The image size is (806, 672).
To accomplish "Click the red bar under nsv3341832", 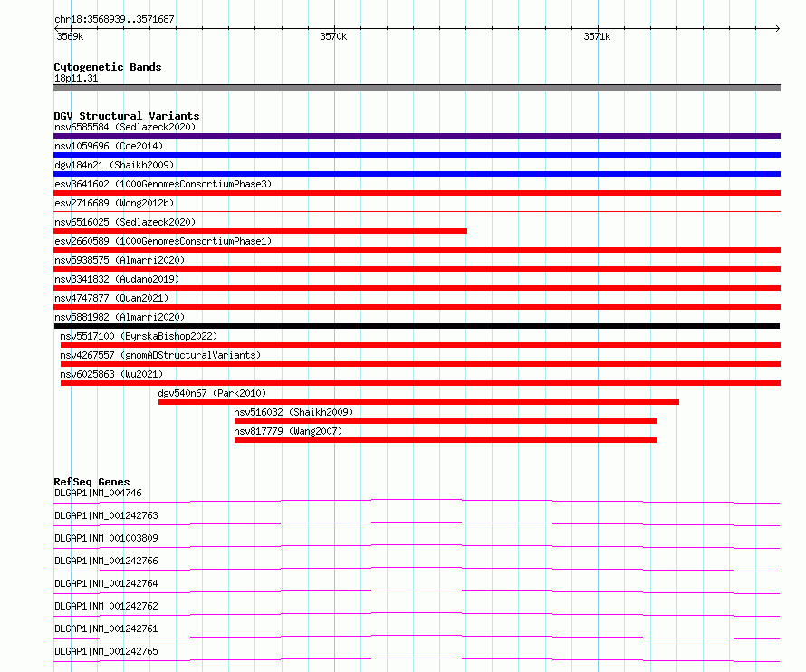I will coord(417,288).
